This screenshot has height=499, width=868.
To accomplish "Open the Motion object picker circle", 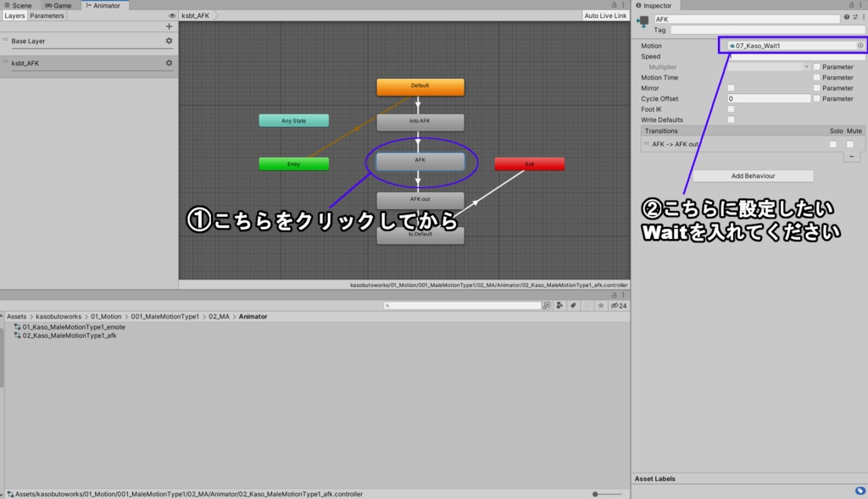I will tap(860, 46).
